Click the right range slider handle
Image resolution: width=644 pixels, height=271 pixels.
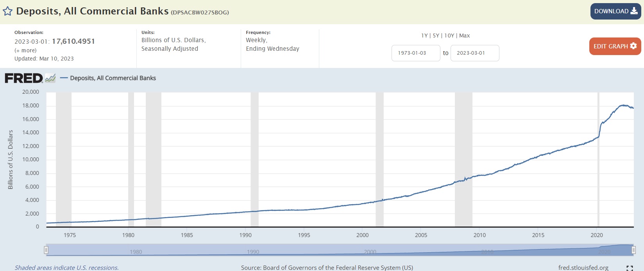633,250
